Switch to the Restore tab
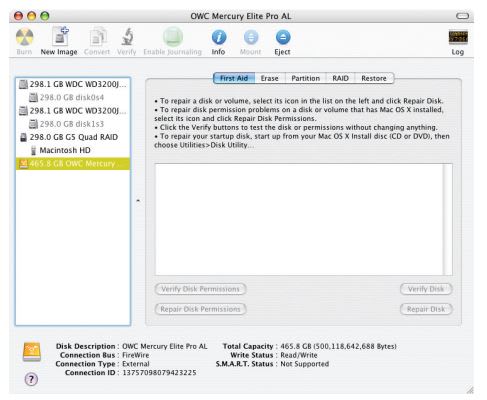Viewport: 487px width, 400px height. click(x=374, y=78)
